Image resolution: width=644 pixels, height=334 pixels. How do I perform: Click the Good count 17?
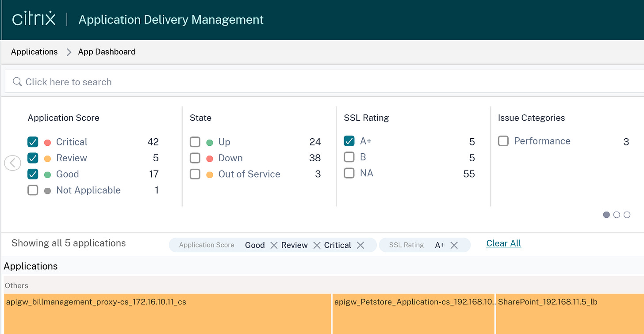154,174
